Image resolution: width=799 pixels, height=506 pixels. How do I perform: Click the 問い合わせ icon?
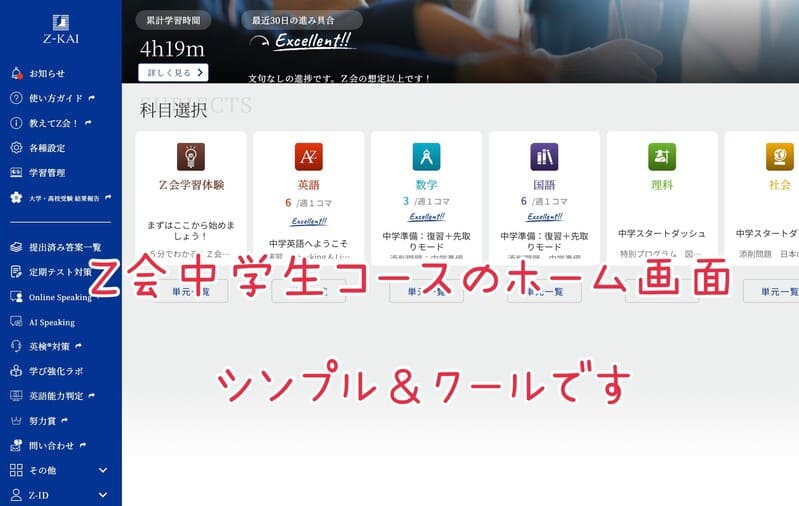(x=16, y=445)
